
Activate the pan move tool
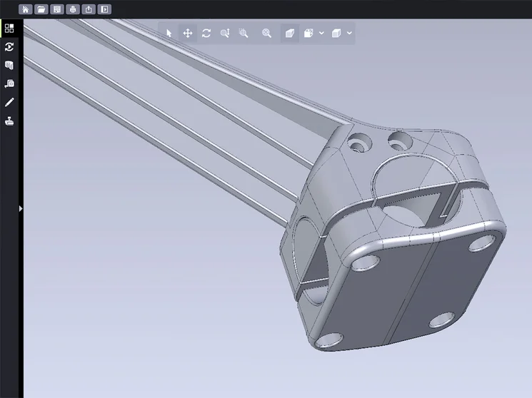[188, 34]
